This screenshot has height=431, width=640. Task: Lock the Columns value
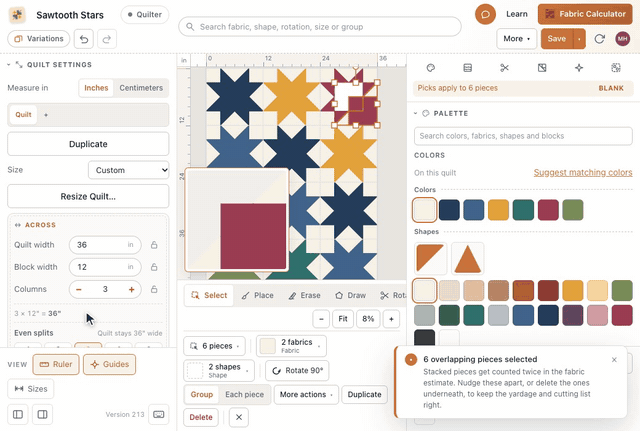154,289
